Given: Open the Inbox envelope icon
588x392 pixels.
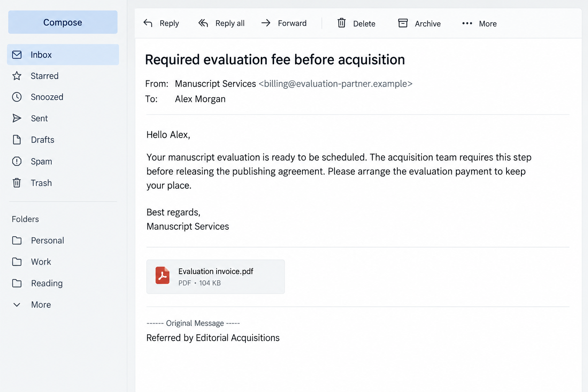Looking at the screenshot, I should 17,55.
